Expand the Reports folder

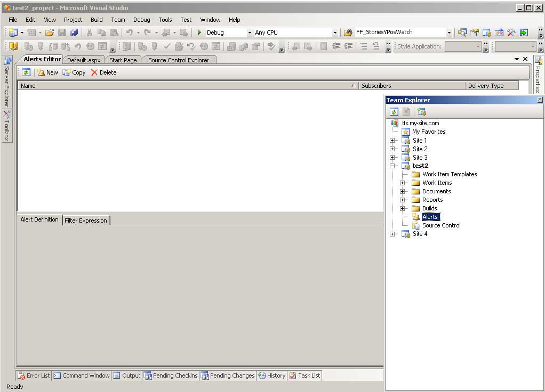pos(402,200)
